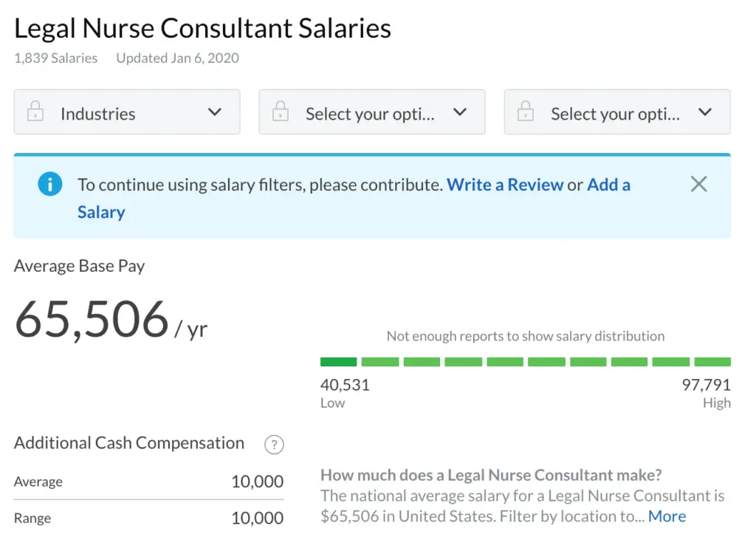Click the lock icon on Industries filter
Viewport: 756px width, 540px height.
35,113
